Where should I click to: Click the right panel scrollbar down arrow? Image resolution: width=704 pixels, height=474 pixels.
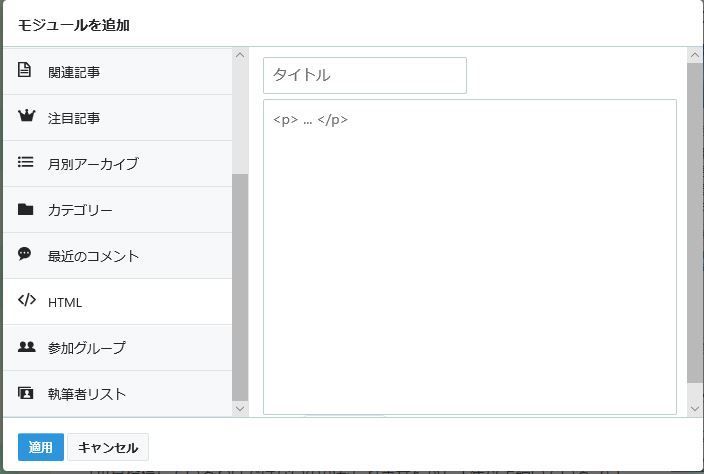(695, 408)
